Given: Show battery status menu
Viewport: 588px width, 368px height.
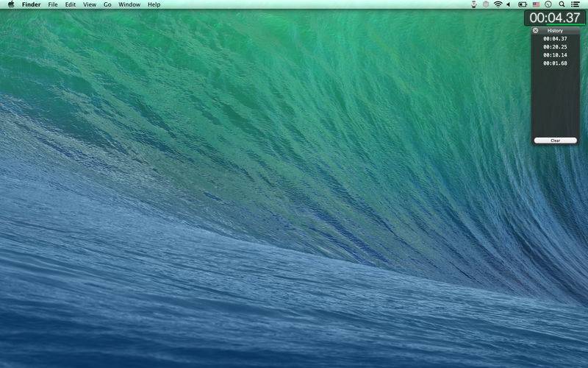Looking at the screenshot, I should click(523, 4).
